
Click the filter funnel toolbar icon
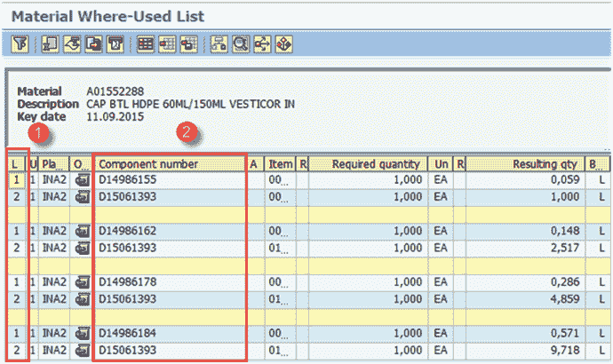pos(20,44)
